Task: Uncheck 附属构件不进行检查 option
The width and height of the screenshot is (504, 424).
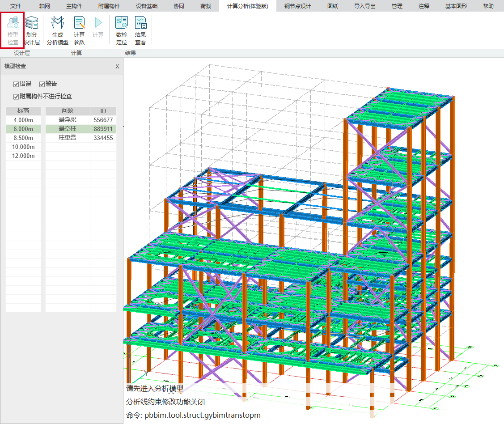Action: point(16,97)
